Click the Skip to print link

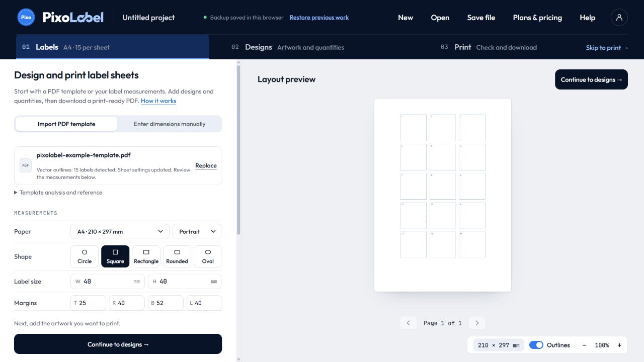click(607, 48)
